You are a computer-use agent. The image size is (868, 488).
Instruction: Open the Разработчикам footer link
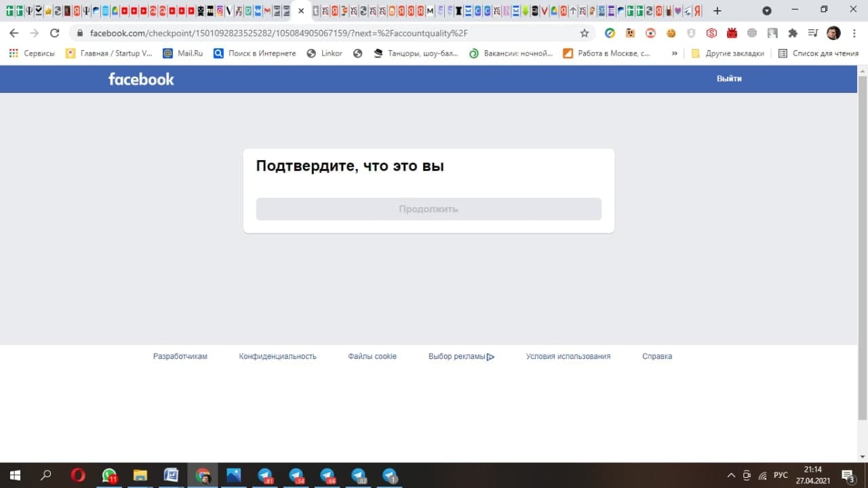tap(180, 356)
